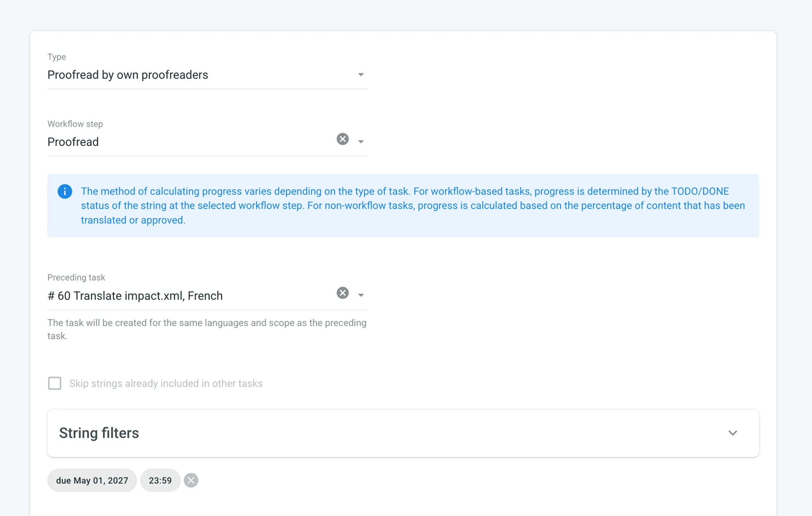Check the checkbox below the preceding task section
This screenshot has width=812, height=516.
click(x=54, y=383)
